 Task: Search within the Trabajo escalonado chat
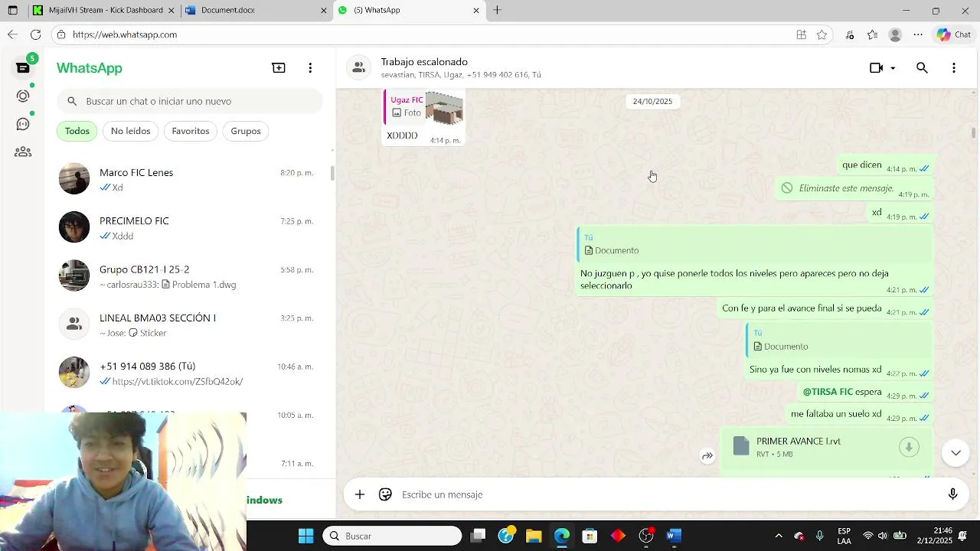pos(922,68)
